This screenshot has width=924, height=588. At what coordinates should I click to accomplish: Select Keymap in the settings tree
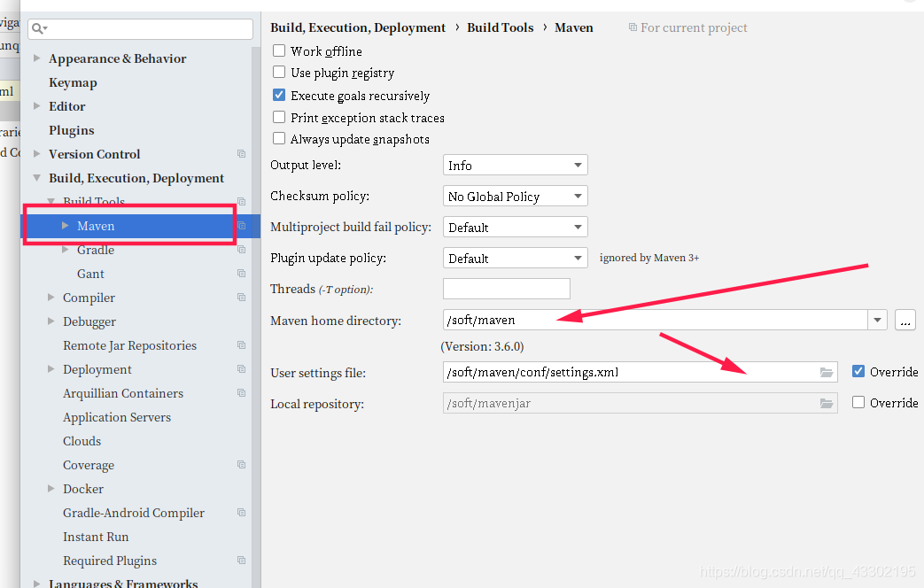73,82
